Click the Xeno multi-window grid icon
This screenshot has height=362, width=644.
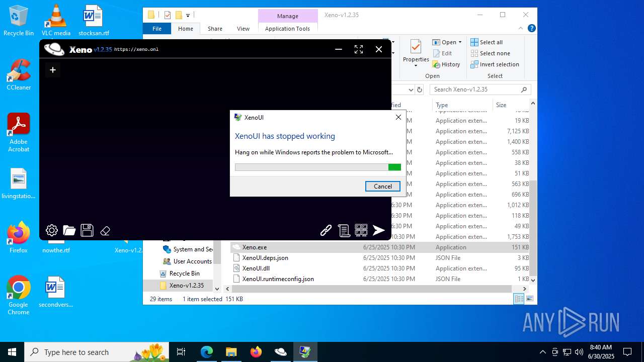coord(361,230)
